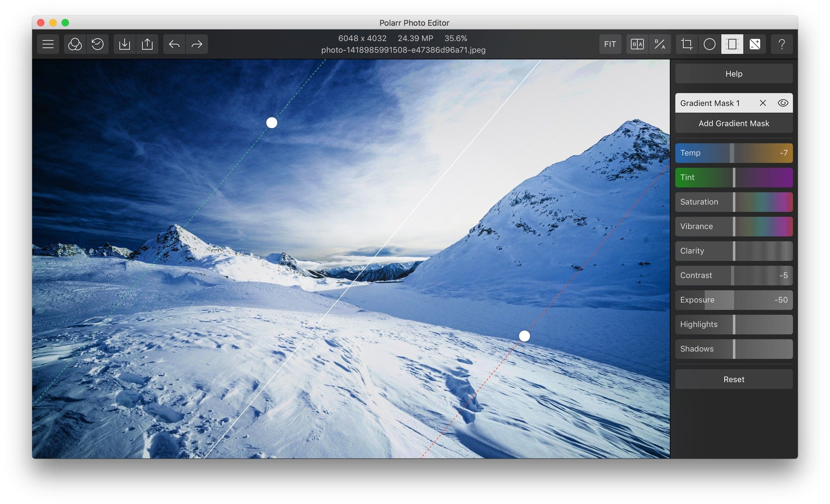This screenshot has width=830, height=504.
Task: Click the FIT zoom button
Action: pyautogui.click(x=610, y=44)
